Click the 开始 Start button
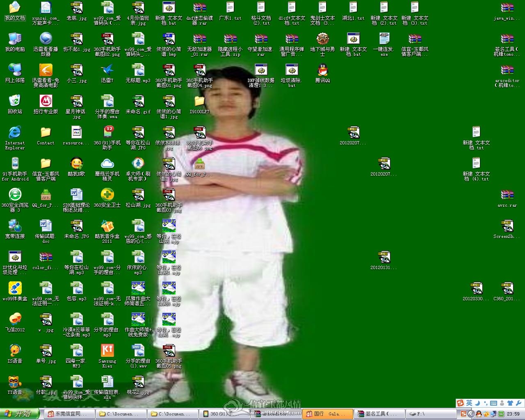Viewport: 525px width, 420px height. click(x=19, y=414)
